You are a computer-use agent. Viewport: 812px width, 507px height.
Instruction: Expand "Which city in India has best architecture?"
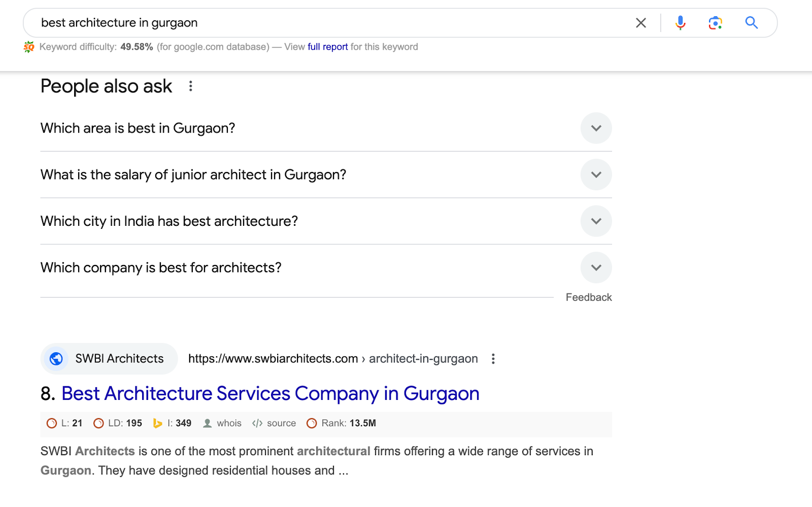click(x=596, y=221)
